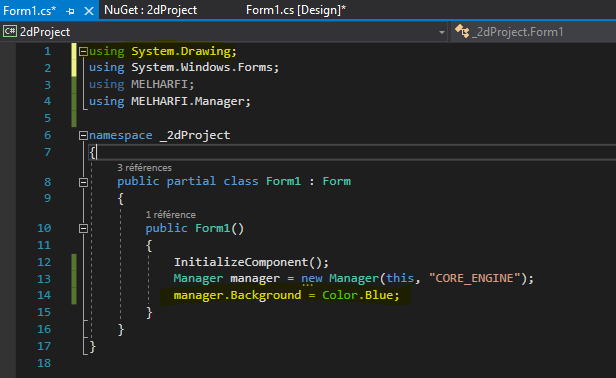Click the class icon beside _2dProject.Form1

pos(462,31)
